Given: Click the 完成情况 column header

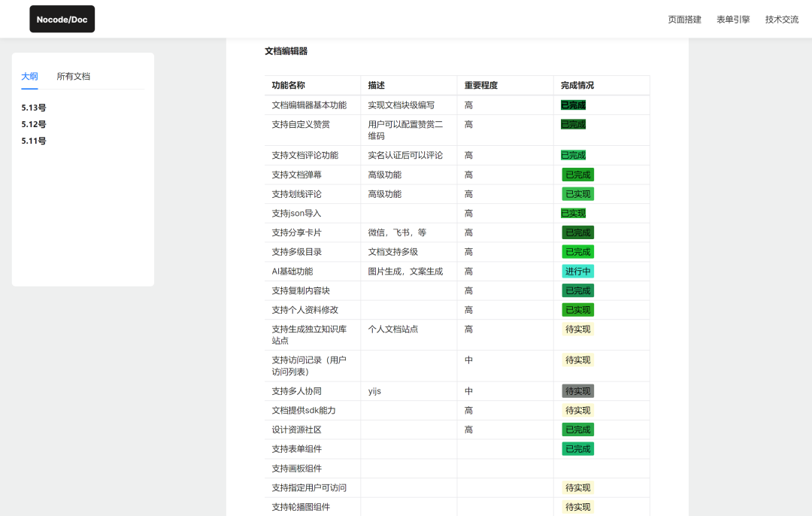Looking at the screenshot, I should click(577, 86).
